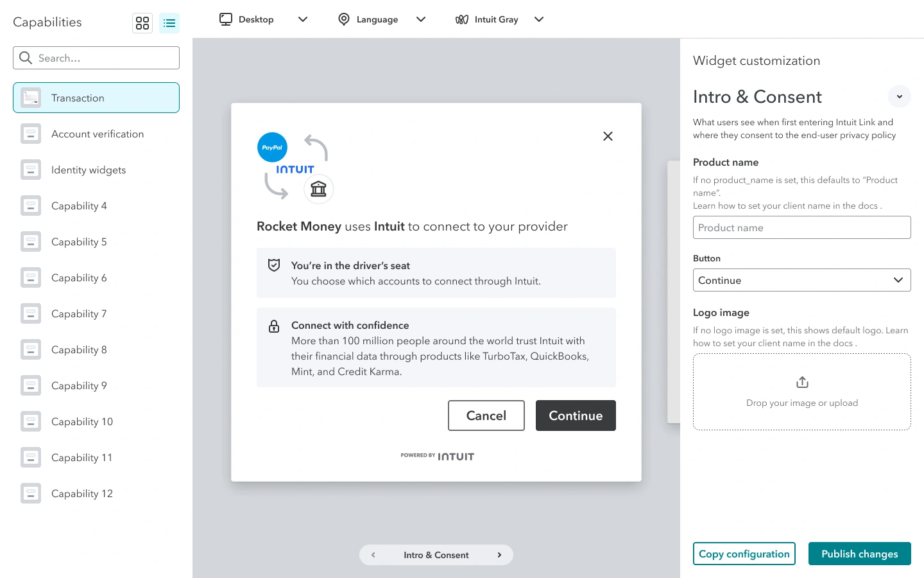
Task: Click the PayPal logo in dialog
Action: (272, 147)
